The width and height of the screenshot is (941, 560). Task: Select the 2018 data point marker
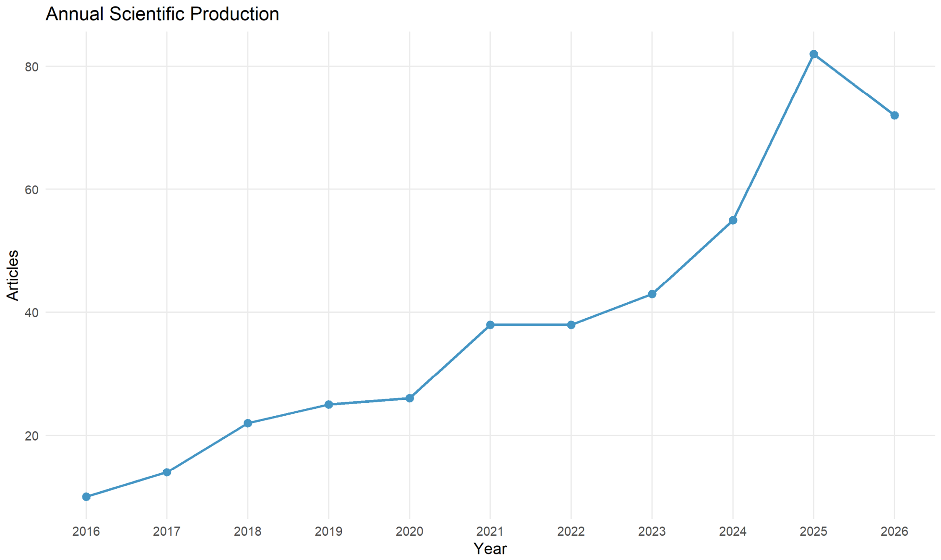click(248, 423)
